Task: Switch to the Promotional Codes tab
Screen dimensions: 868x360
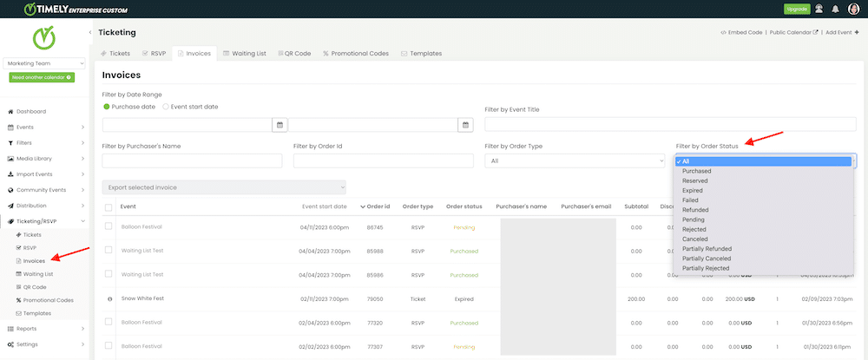Action: tap(356, 53)
